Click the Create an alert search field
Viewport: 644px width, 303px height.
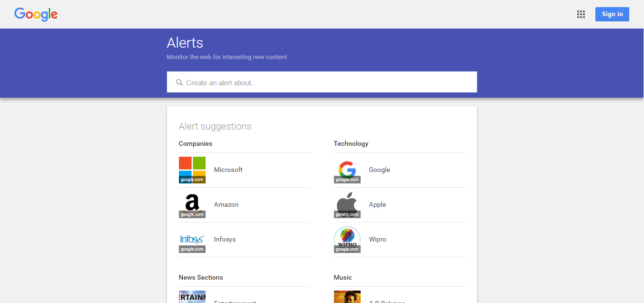322,82
